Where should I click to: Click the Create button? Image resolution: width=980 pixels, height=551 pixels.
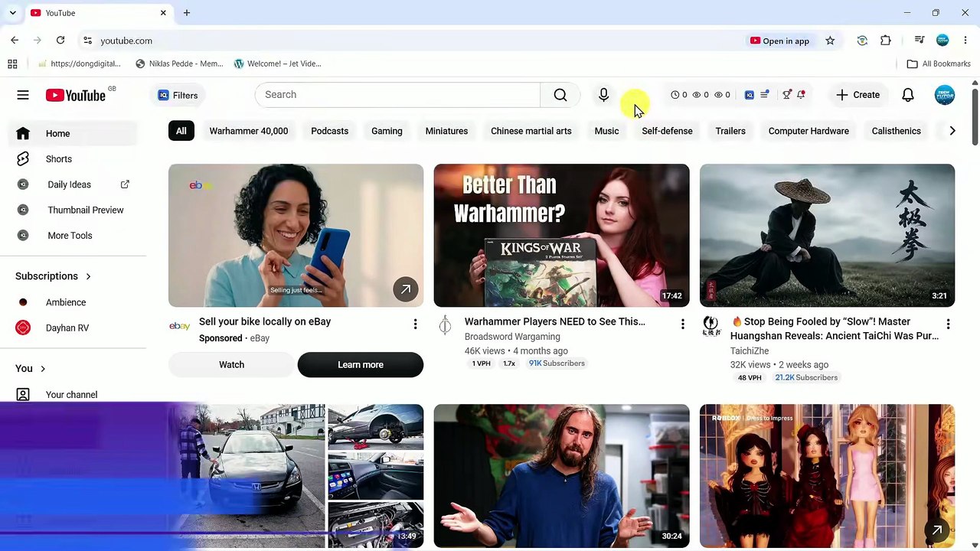[857, 95]
